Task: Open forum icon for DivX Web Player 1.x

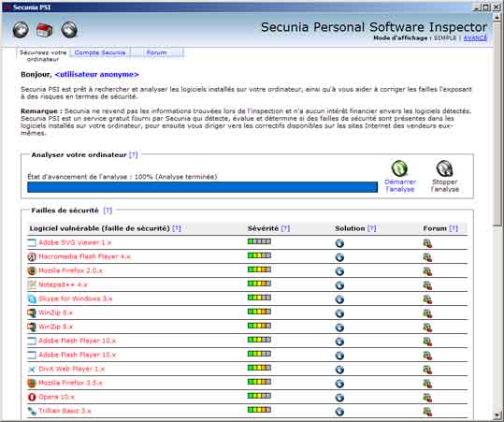Action: 427,370
